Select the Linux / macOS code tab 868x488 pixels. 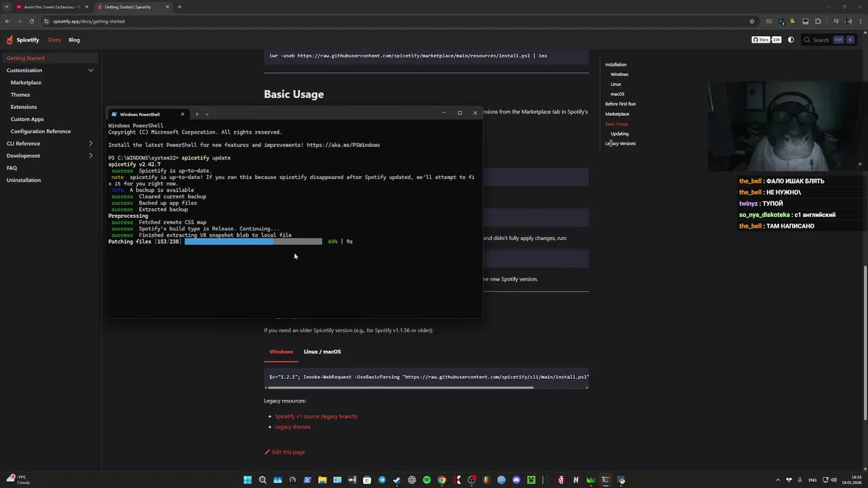[322, 352]
